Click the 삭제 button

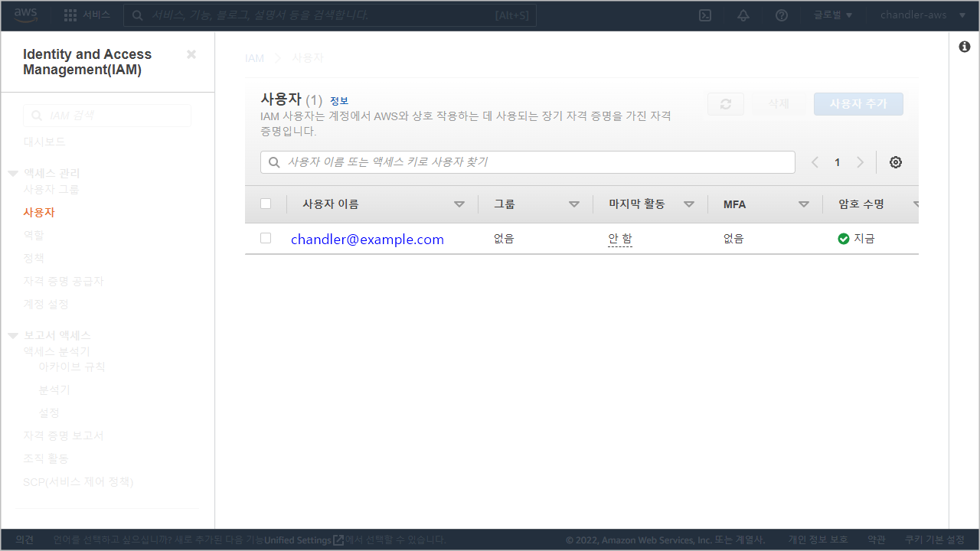coord(779,104)
